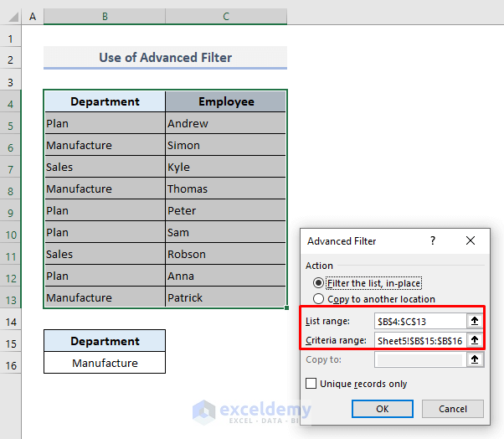The image size is (504, 439).
Task: Click the cell containing Simon
Action: (226, 146)
